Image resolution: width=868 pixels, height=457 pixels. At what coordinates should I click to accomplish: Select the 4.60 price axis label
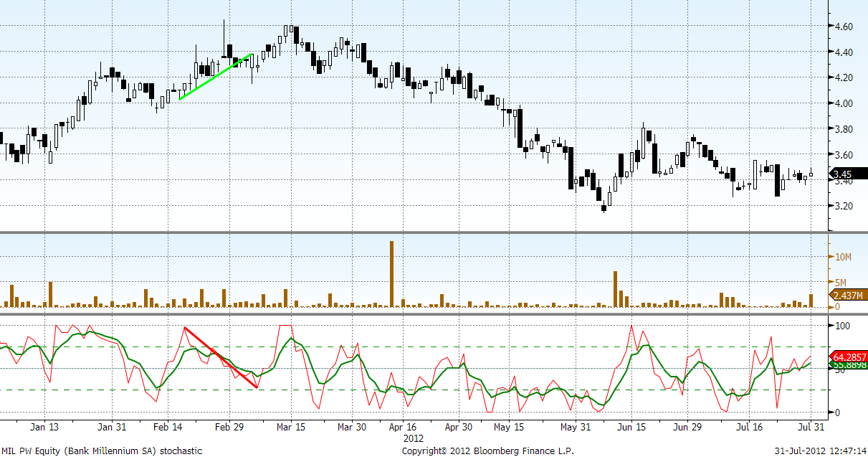[843, 27]
